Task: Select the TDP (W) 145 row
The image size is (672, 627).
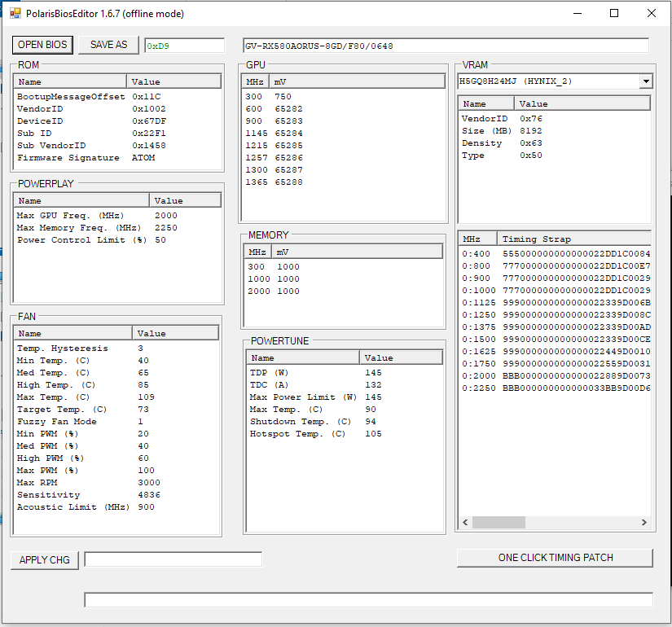Action: click(345, 373)
